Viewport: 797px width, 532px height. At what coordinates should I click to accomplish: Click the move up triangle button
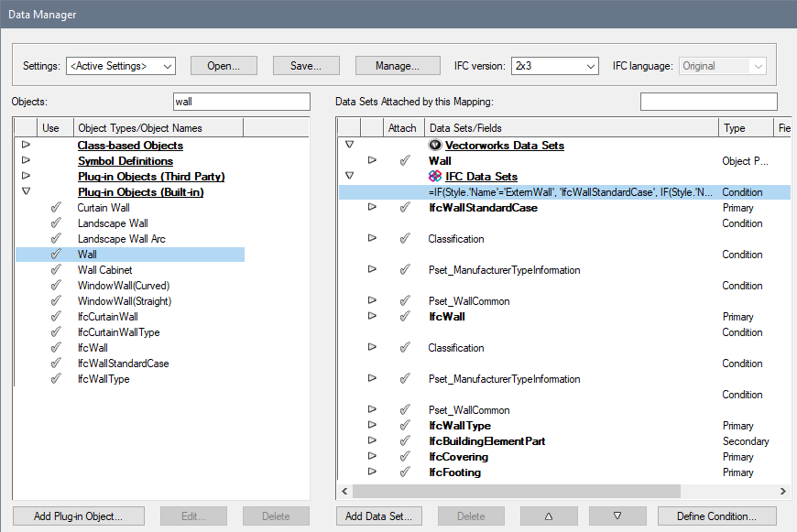549,516
